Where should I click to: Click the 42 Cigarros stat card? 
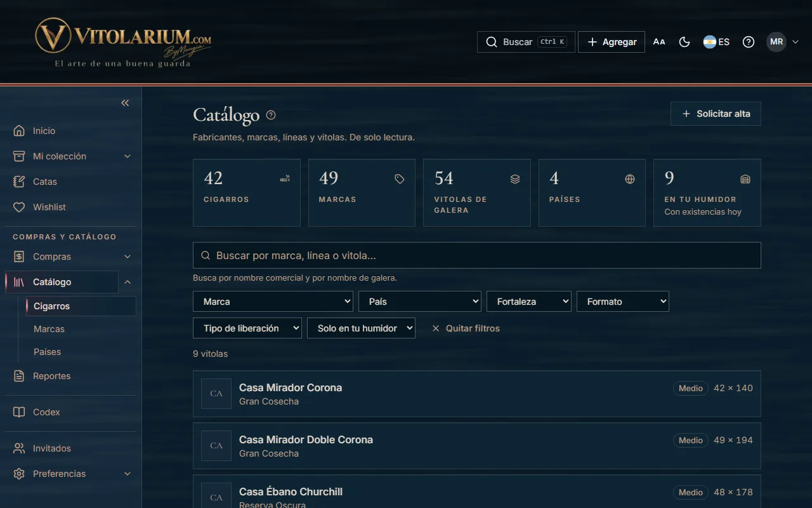pyautogui.click(x=247, y=193)
